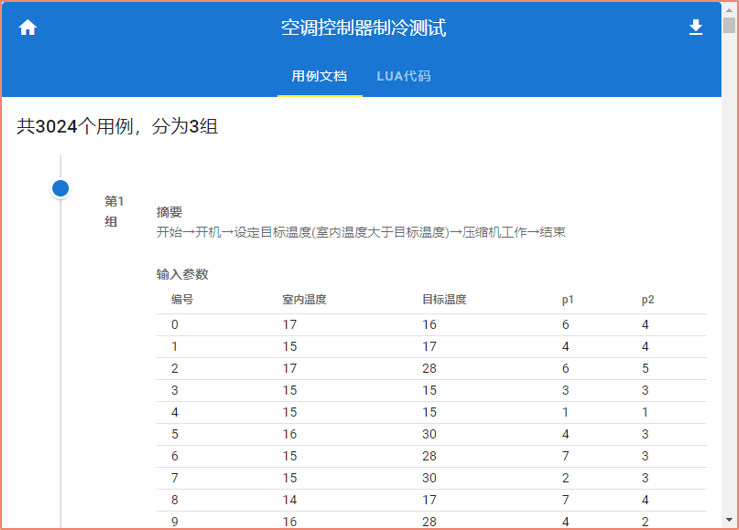The image size is (739, 530).
Task: Click 目标温度 value 30 in row 5
Action: [429, 434]
